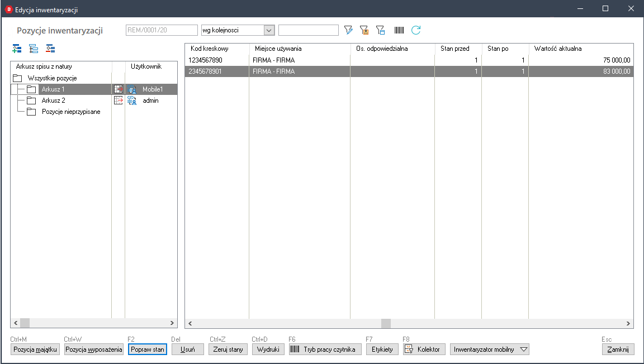Click the red B application icon in title bar
Screen dimensions: 644x364
8,9
